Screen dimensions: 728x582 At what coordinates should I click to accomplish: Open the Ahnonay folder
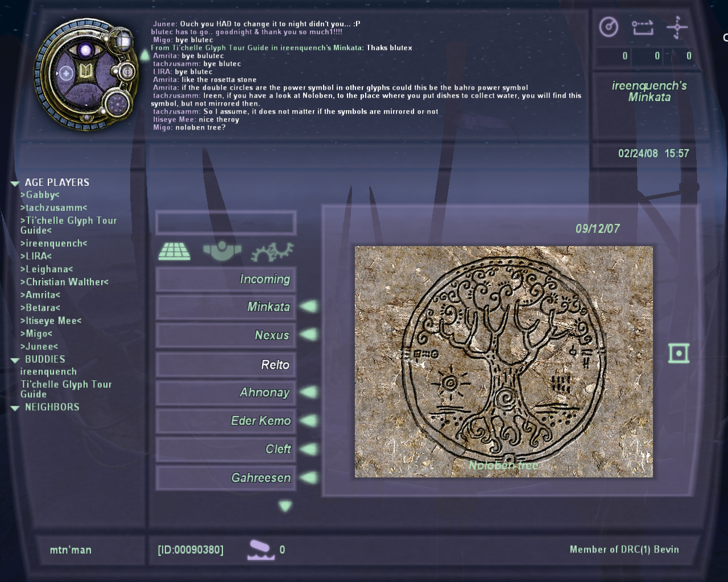coord(226,393)
